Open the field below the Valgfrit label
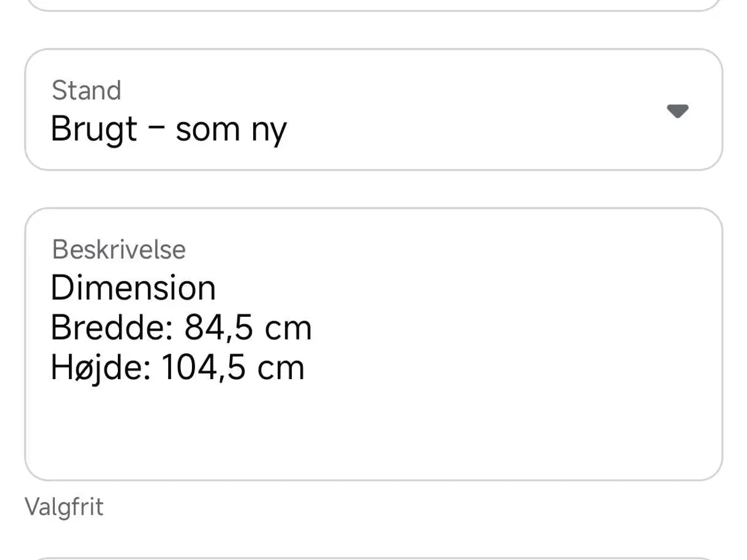This screenshot has width=747, height=560. tap(373, 554)
